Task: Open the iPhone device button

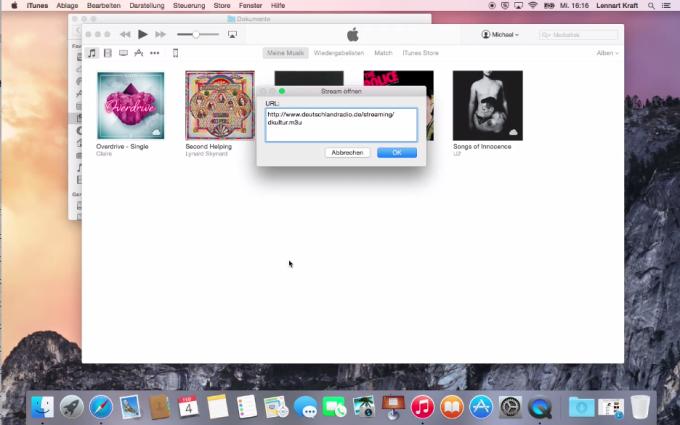Action: [x=175, y=53]
